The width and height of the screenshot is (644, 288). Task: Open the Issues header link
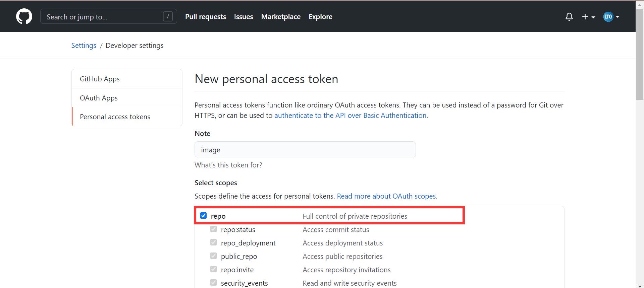pyautogui.click(x=244, y=17)
